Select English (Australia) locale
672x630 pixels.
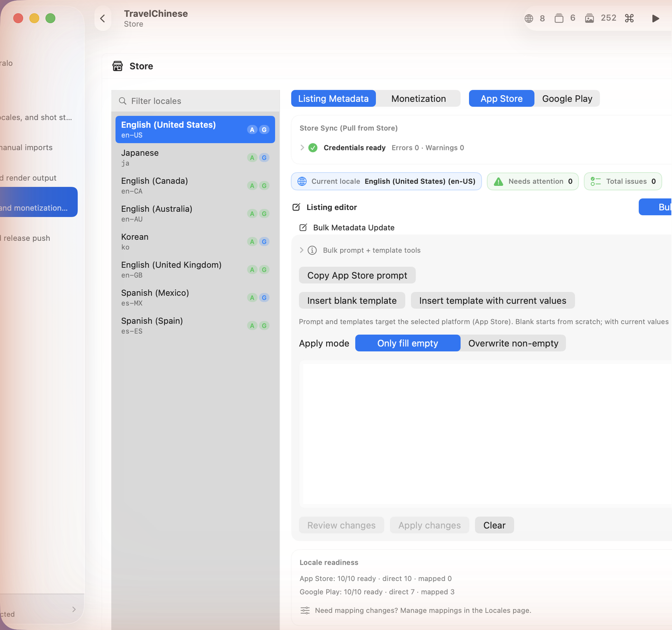click(195, 213)
